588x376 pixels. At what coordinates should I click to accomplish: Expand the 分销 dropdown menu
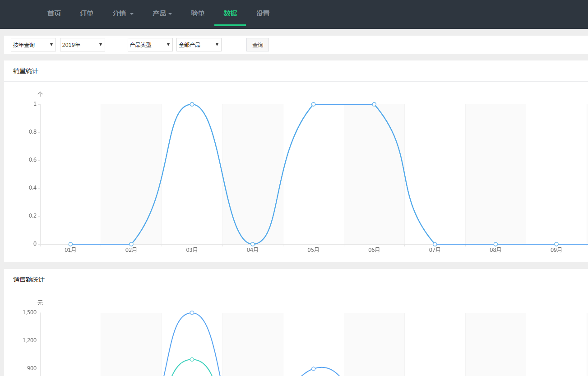(123, 14)
